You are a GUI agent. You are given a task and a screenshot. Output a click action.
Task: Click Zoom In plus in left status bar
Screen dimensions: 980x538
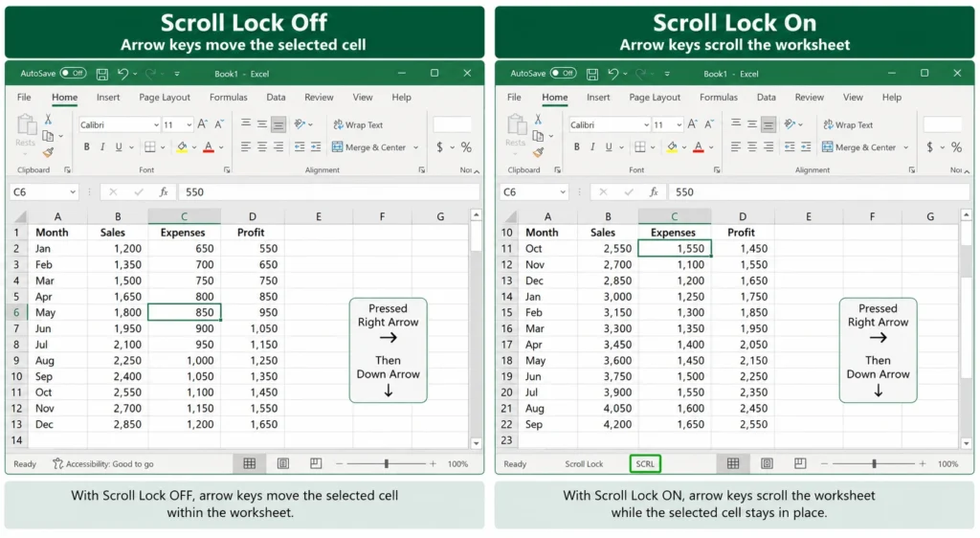click(433, 463)
